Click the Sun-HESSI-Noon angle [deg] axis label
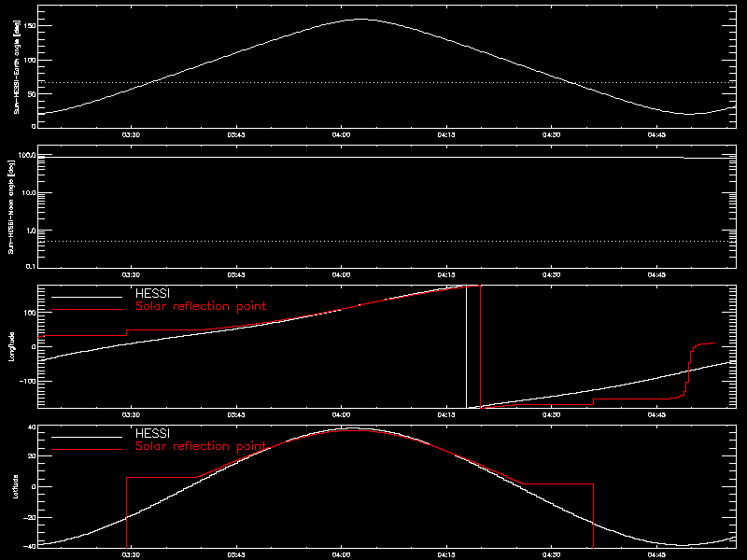This screenshot has height=560, width=747. pyautogui.click(x=11, y=206)
